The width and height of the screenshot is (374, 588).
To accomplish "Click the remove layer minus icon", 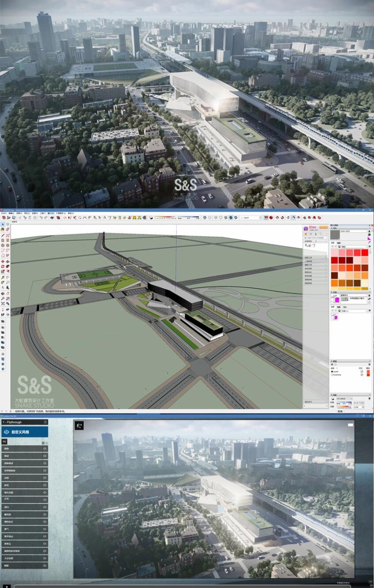I will pos(336,364).
